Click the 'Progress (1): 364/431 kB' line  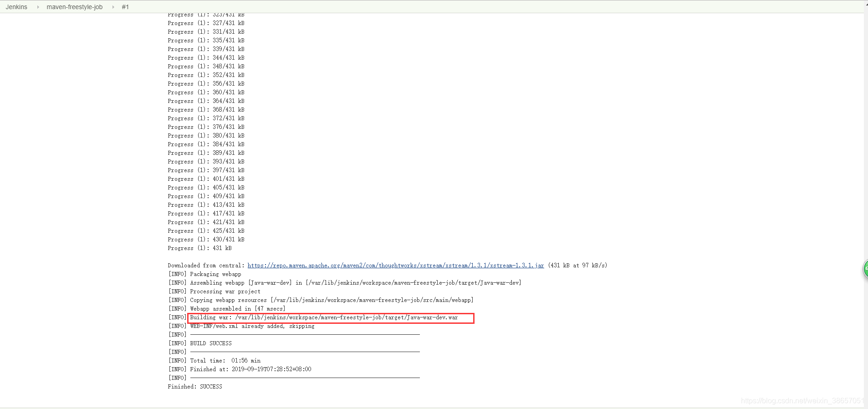pos(206,101)
